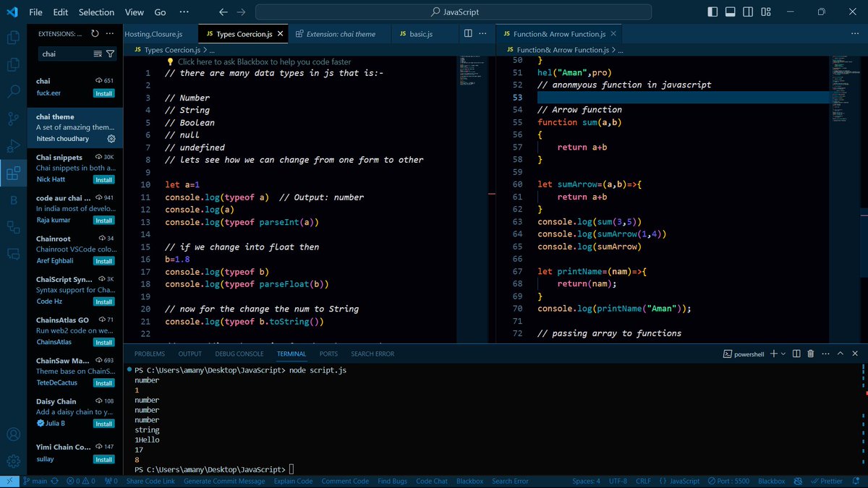Open the Search view in activity bar
Viewport: 868px width, 488px height.
pos(13,92)
